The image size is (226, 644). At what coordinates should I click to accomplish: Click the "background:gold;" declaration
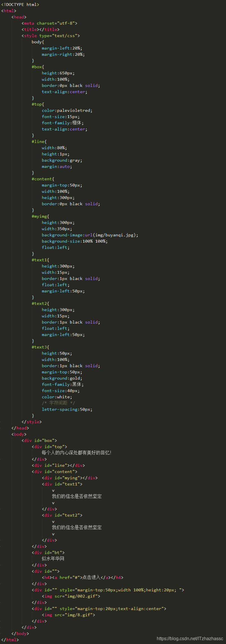coord(62,378)
